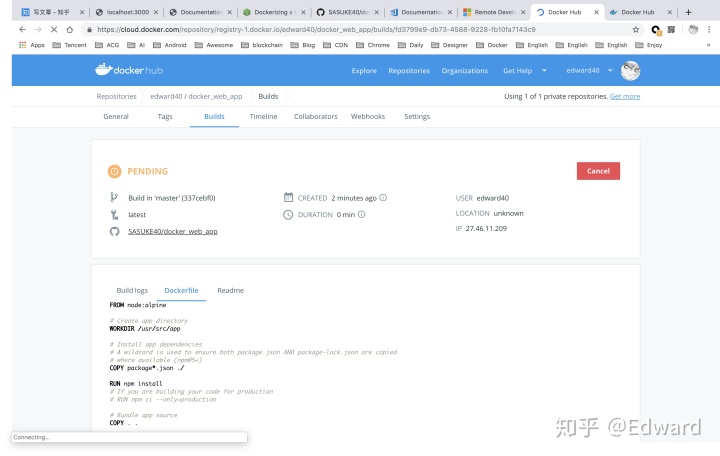Switch to the localhost:3000 browser tab
The image size is (720, 456).
coord(128,12)
